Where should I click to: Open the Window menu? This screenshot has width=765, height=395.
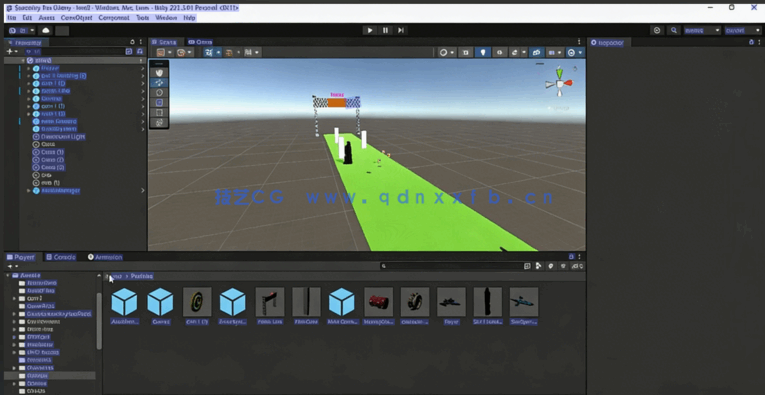click(166, 18)
